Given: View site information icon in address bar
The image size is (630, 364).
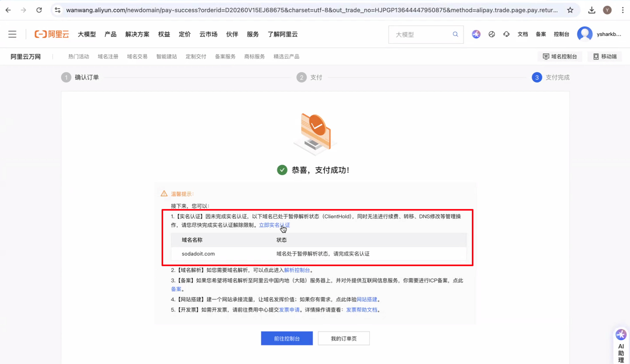Looking at the screenshot, I should [58, 10].
